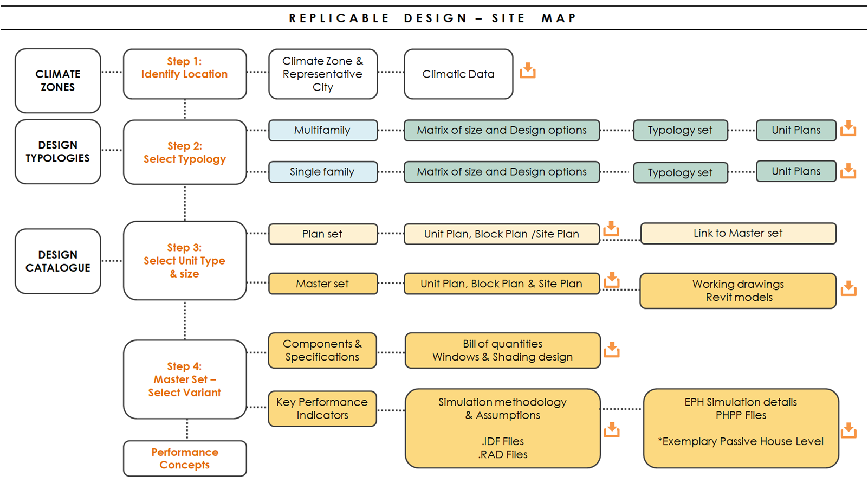This screenshot has width=868, height=489.
Task: Open Bill of quantities Windows & Shading design
Action: [503, 350]
